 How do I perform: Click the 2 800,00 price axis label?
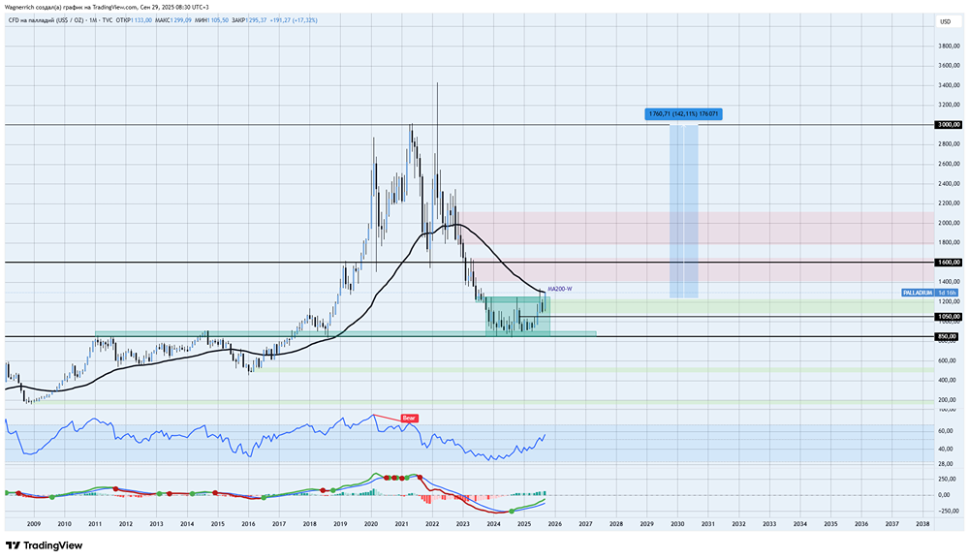(x=949, y=144)
